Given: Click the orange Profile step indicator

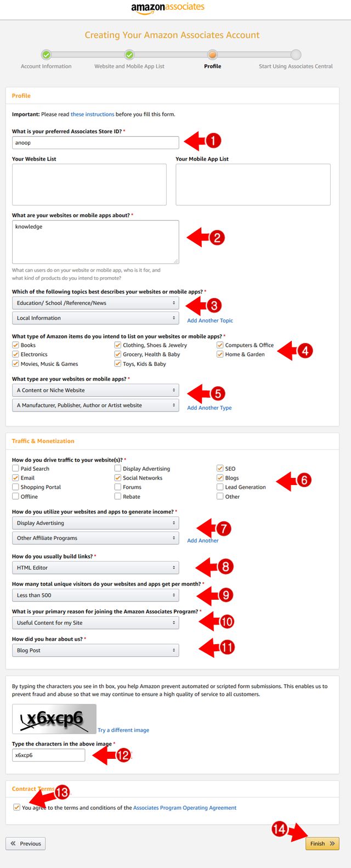Looking at the screenshot, I should tap(212, 55).
